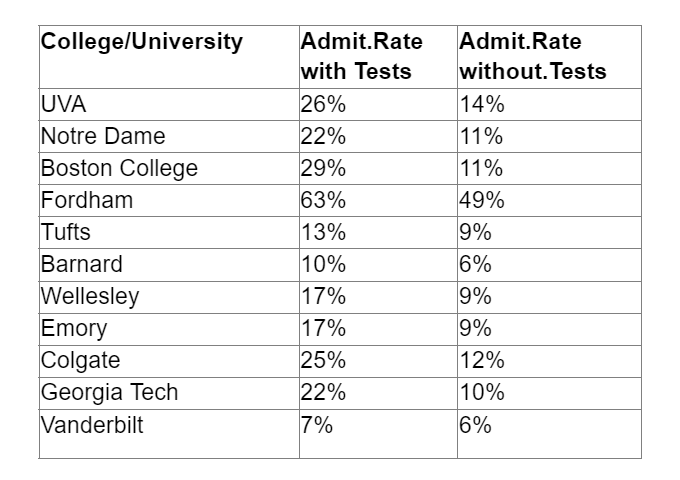Click the Barnard cell
The image size is (680, 480).
82,264
